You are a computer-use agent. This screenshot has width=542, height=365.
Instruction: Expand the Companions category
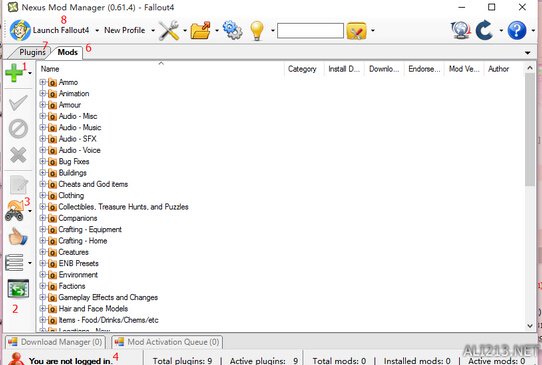click(43, 218)
